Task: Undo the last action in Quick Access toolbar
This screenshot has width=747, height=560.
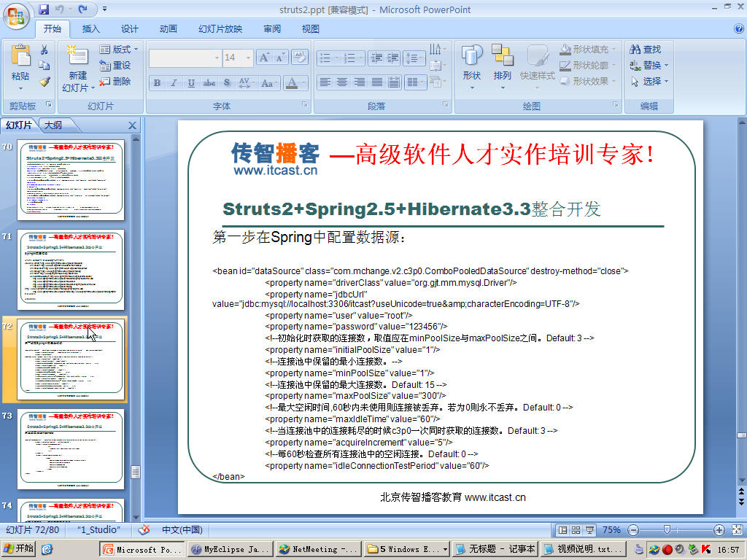Action: pos(59,9)
